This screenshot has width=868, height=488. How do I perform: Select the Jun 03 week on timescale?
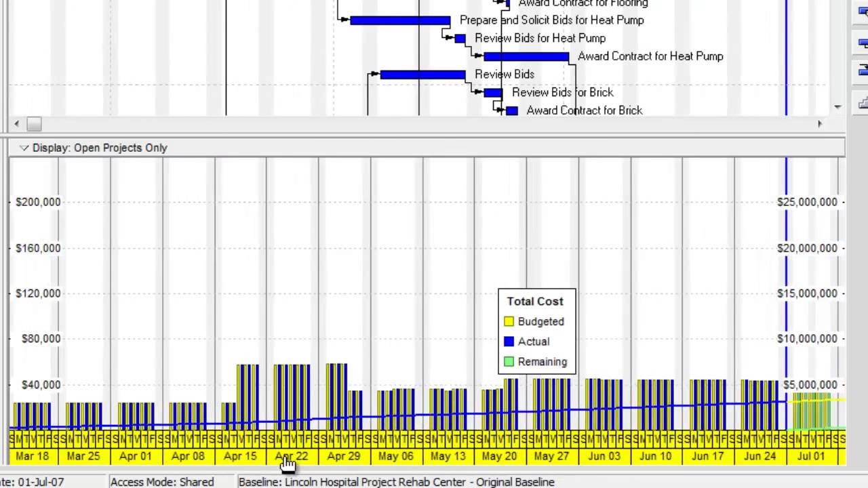point(604,456)
